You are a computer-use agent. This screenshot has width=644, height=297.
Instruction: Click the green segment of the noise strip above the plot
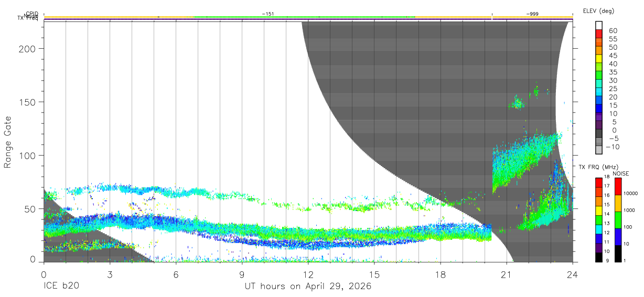304,17
